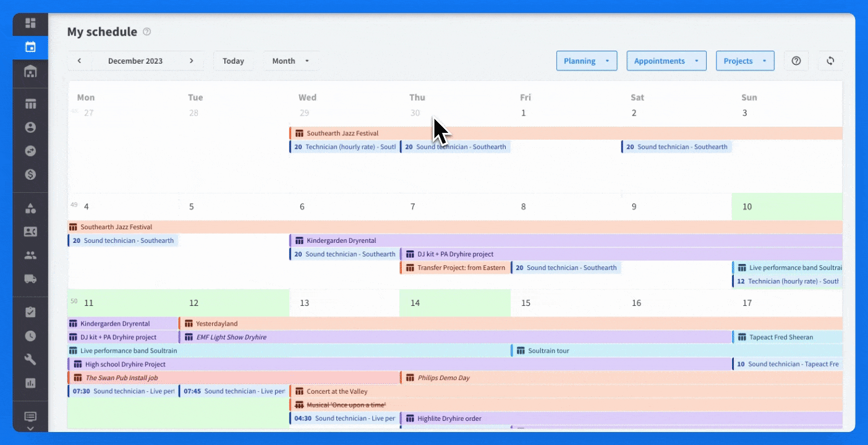Click the refresh schedule icon

point(830,61)
